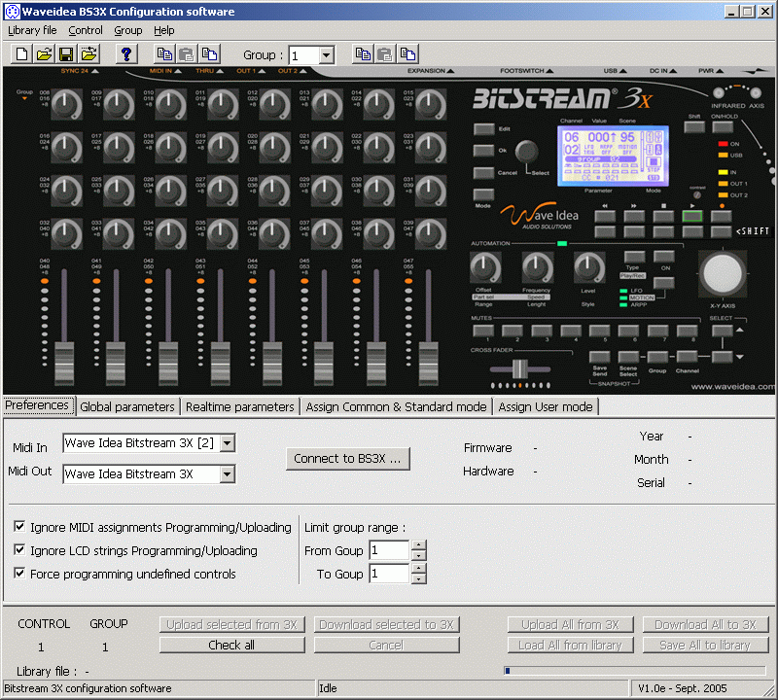The width and height of the screenshot is (778, 700).
Task: Decrease From Goup value with down arrow
Action: pos(419,555)
